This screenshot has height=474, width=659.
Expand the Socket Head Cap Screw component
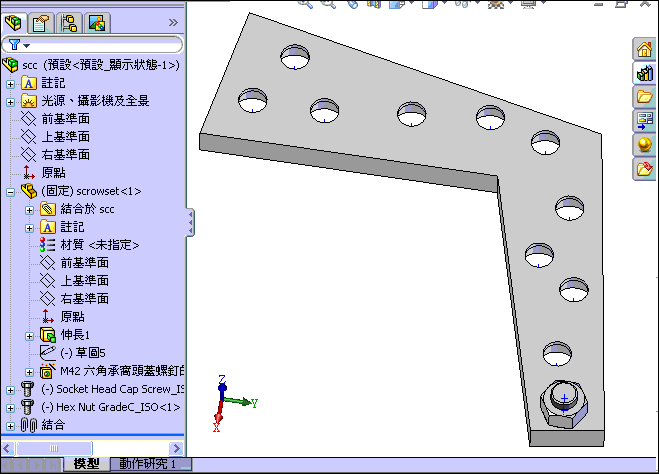[11, 390]
